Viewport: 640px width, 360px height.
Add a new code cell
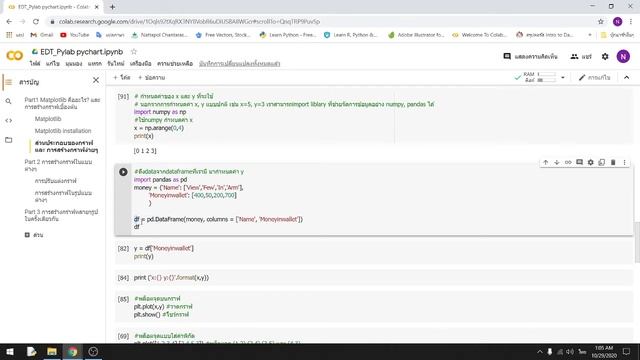click(x=122, y=78)
